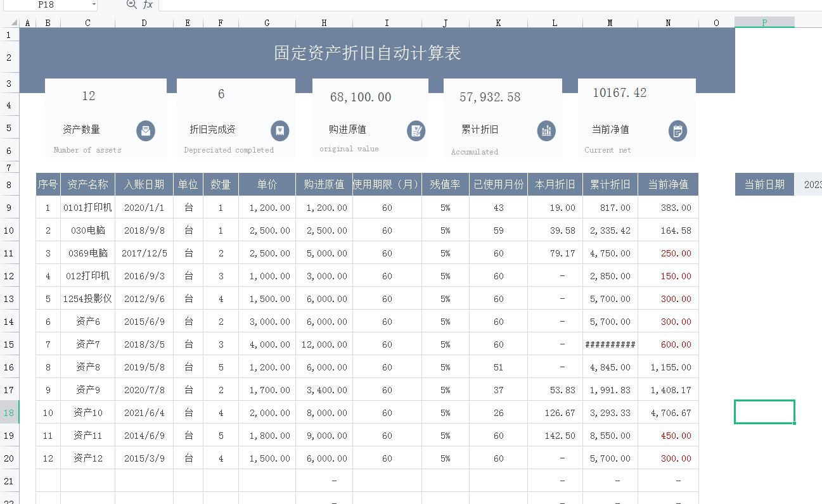Click the 折旧完成资 label
This screenshot has height=504, width=822.
(x=213, y=129)
